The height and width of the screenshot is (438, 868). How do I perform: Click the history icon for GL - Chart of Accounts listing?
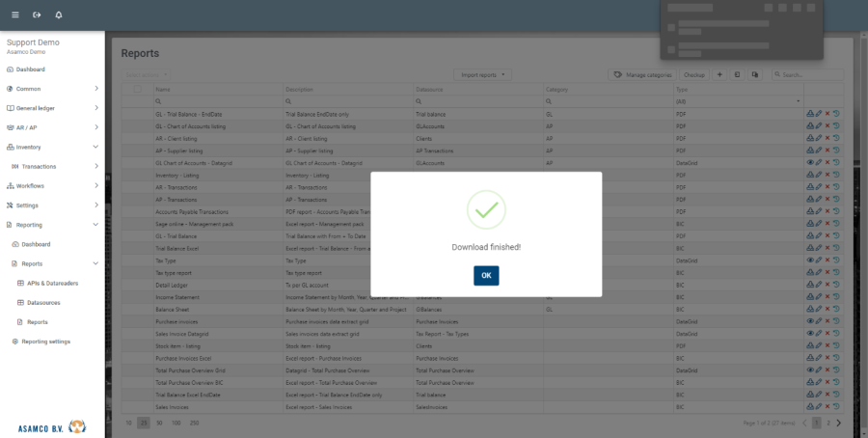(836, 126)
